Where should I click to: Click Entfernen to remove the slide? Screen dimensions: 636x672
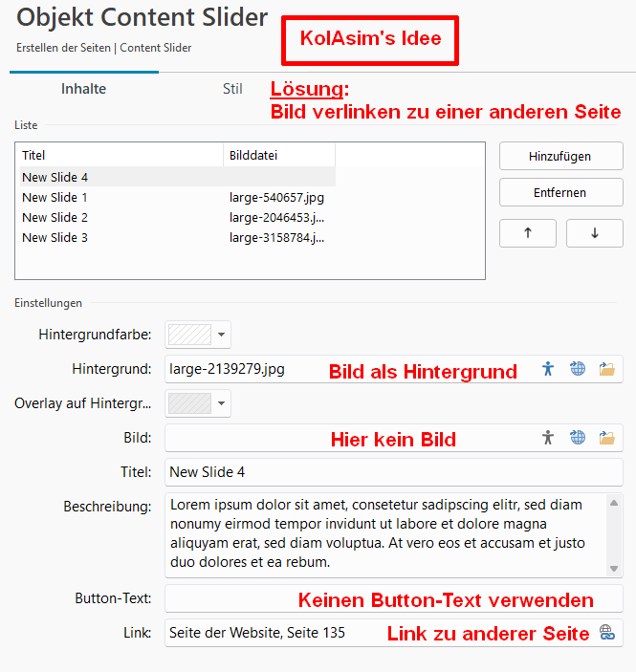(561, 192)
